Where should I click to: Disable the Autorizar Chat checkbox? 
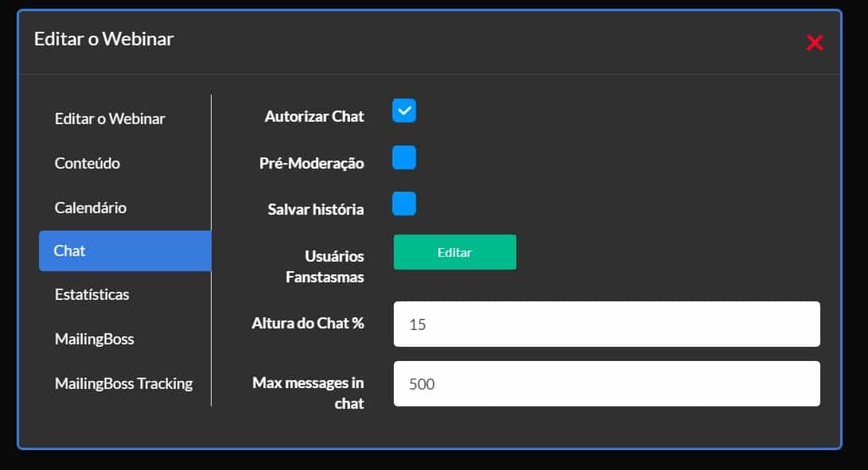pyautogui.click(x=403, y=111)
